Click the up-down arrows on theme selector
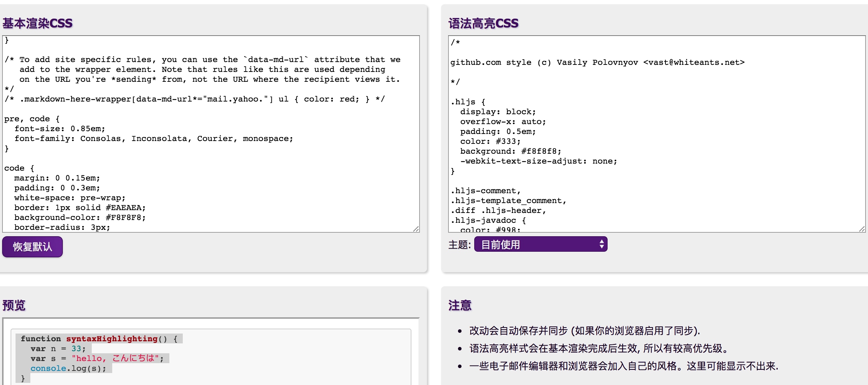This screenshot has width=868, height=385. (x=602, y=244)
